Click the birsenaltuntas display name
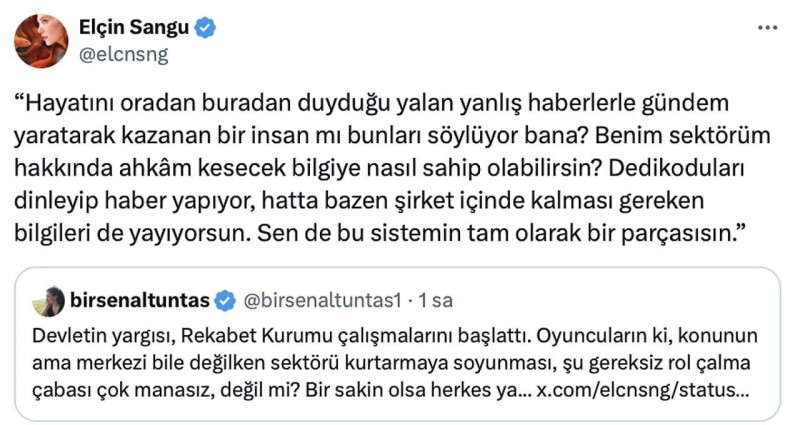The height and width of the screenshot is (425, 800). pyautogui.click(x=141, y=298)
